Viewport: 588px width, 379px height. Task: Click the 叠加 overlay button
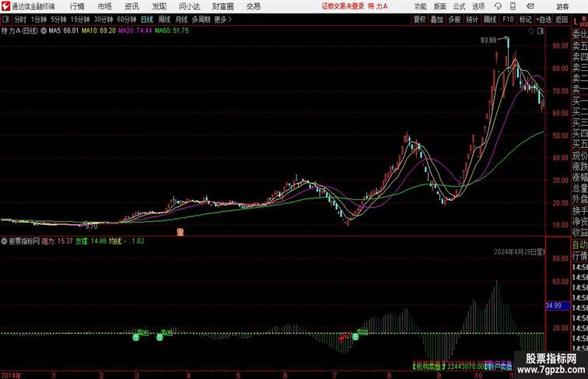coord(437,19)
